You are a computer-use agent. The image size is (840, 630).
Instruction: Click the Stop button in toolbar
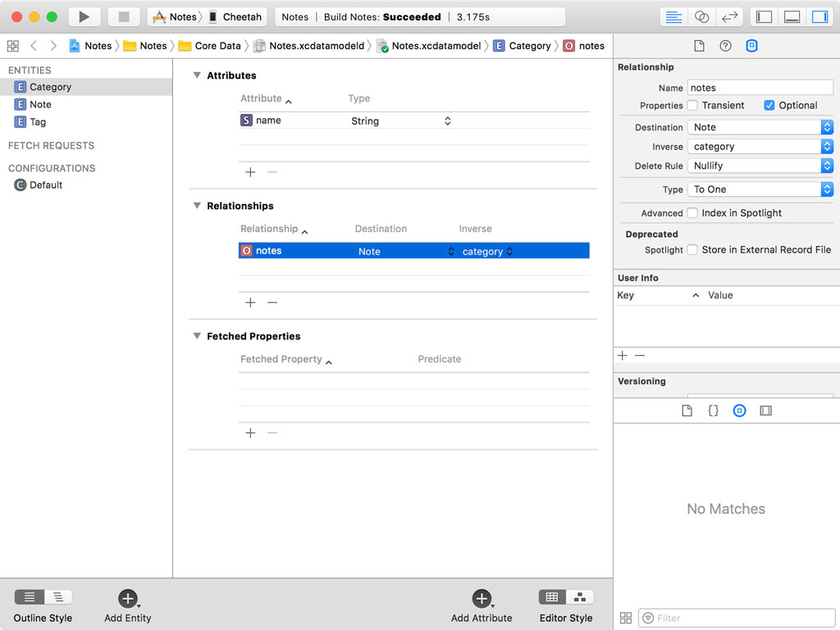124,16
